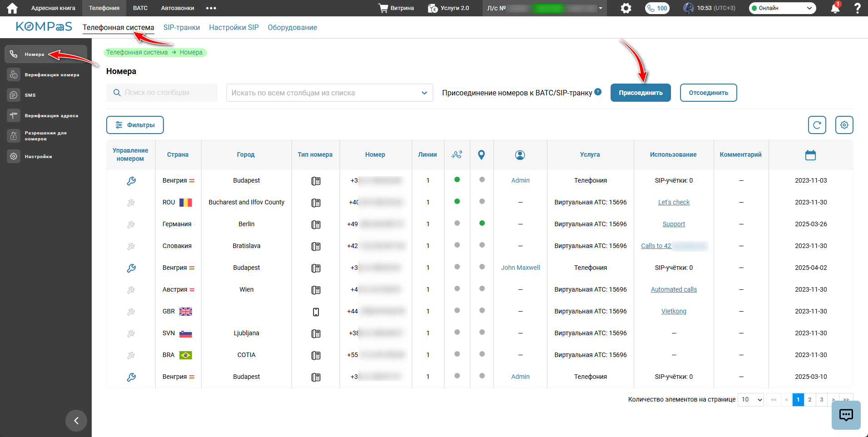Open the Фильтры button
Screen dimensions: 868x437
[135, 125]
